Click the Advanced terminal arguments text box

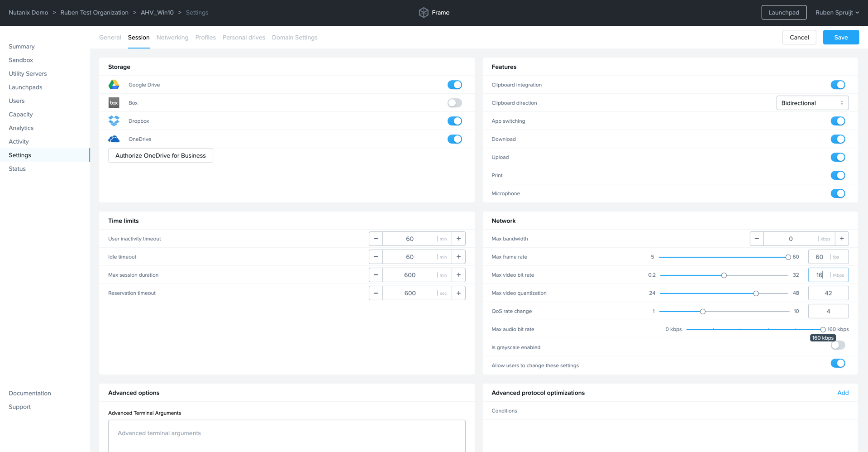point(286,435)
